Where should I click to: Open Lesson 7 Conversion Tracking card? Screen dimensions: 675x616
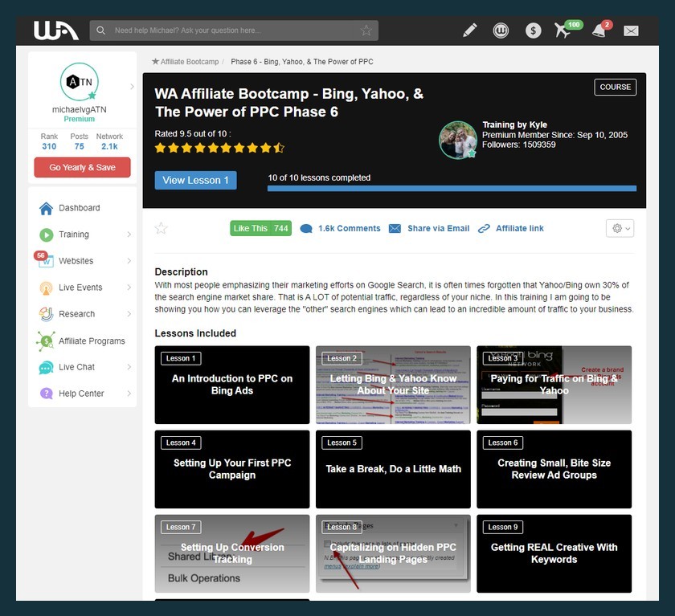[x=232, y=553]
